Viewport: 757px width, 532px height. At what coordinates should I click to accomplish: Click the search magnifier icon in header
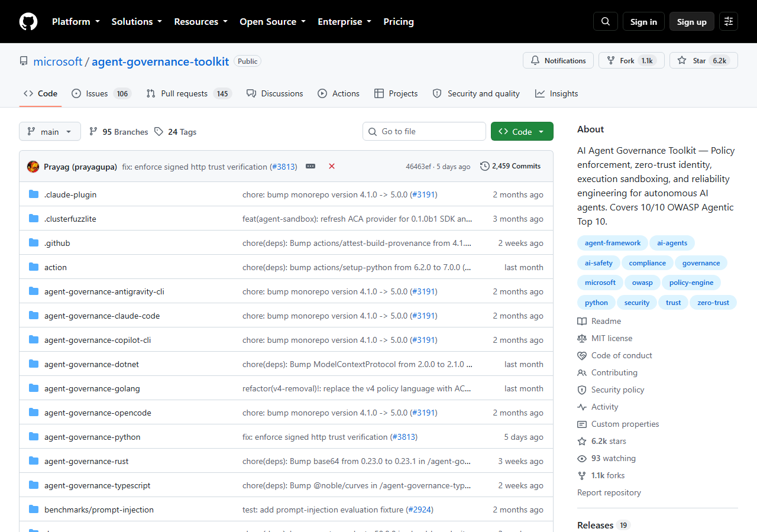tap(606, 21)
